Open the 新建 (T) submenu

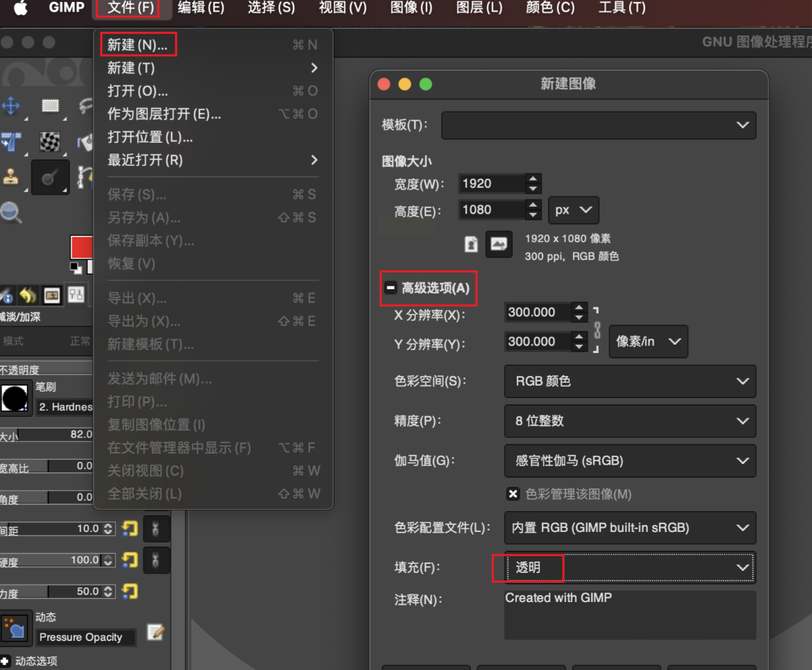coord(213,68)
